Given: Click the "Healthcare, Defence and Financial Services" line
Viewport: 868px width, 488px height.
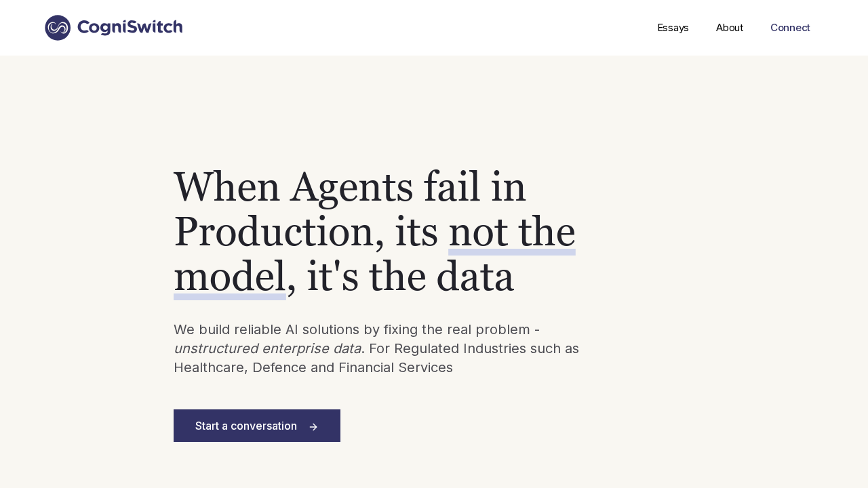Looking at the screenshot, I should pyautogui.click(x=313, y=368).
